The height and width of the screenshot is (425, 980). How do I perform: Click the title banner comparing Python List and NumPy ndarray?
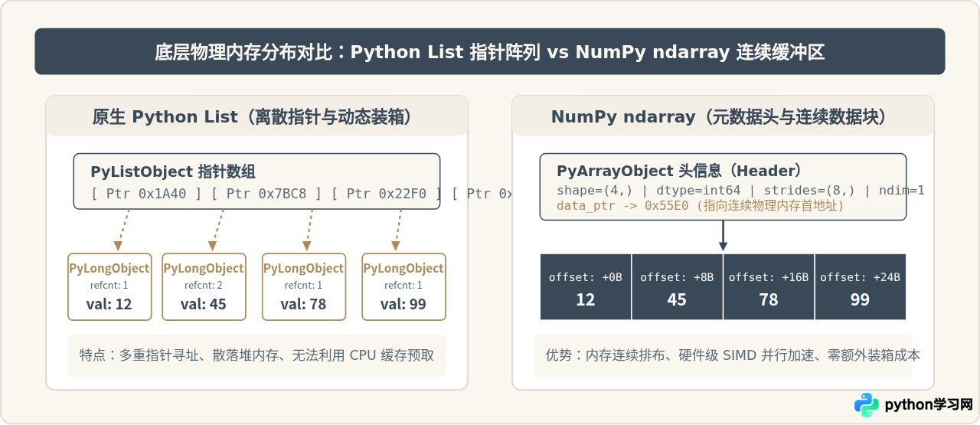coord(490,51)
